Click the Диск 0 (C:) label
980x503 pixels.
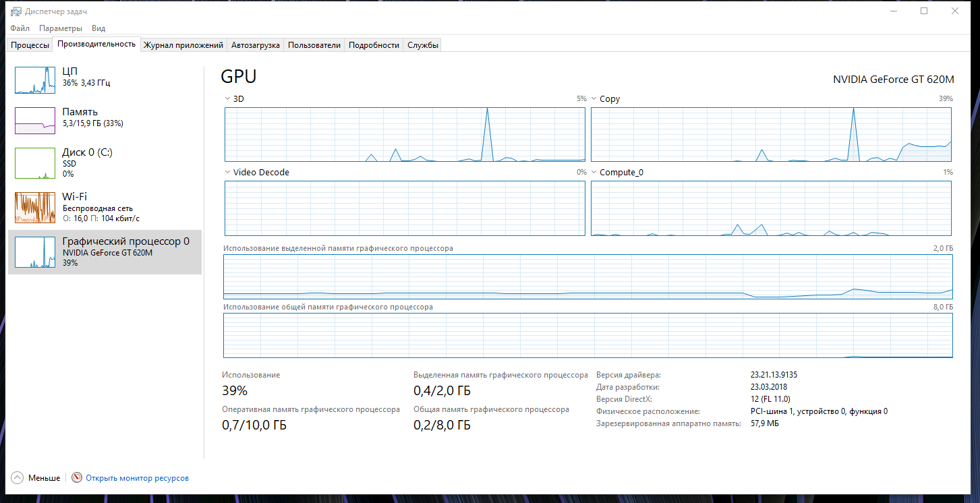tap(88, 152)
